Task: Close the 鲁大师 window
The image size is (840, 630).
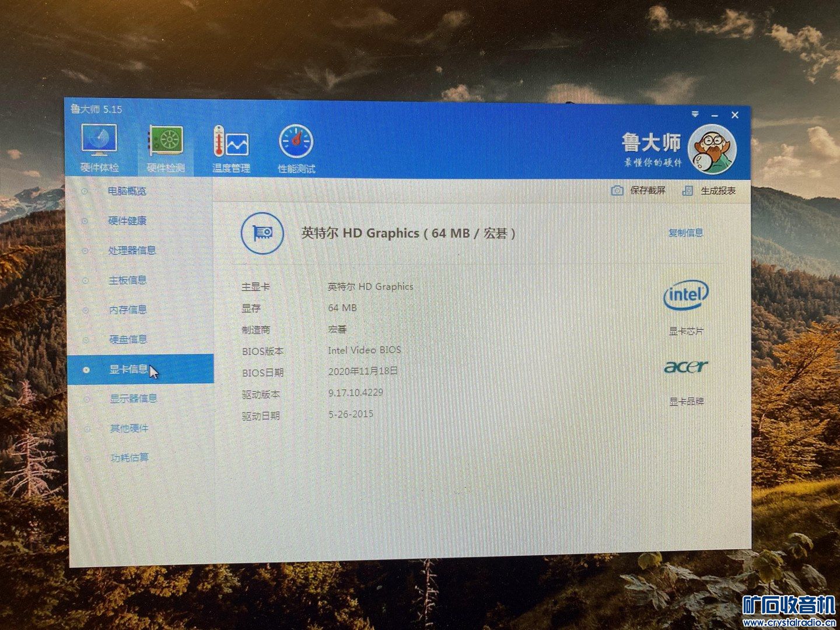Action: 735,116
